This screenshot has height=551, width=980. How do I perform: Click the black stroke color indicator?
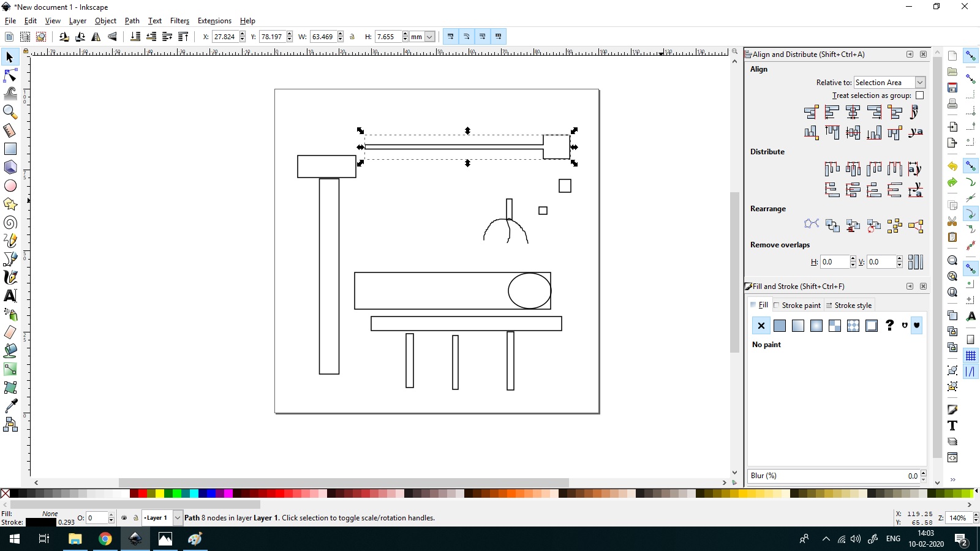pyautogui.click(x=41, y=522)
